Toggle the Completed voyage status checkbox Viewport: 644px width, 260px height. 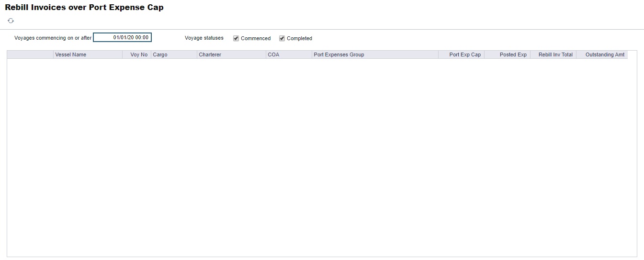(282, 38)
